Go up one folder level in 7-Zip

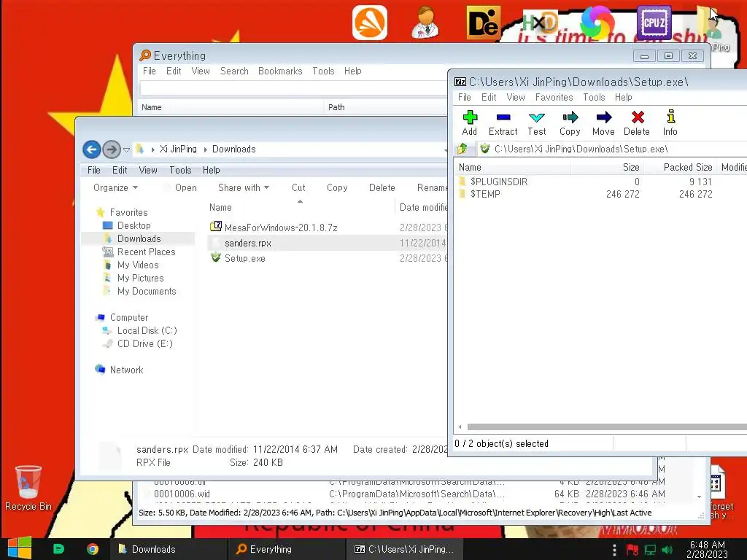point(462,149)
